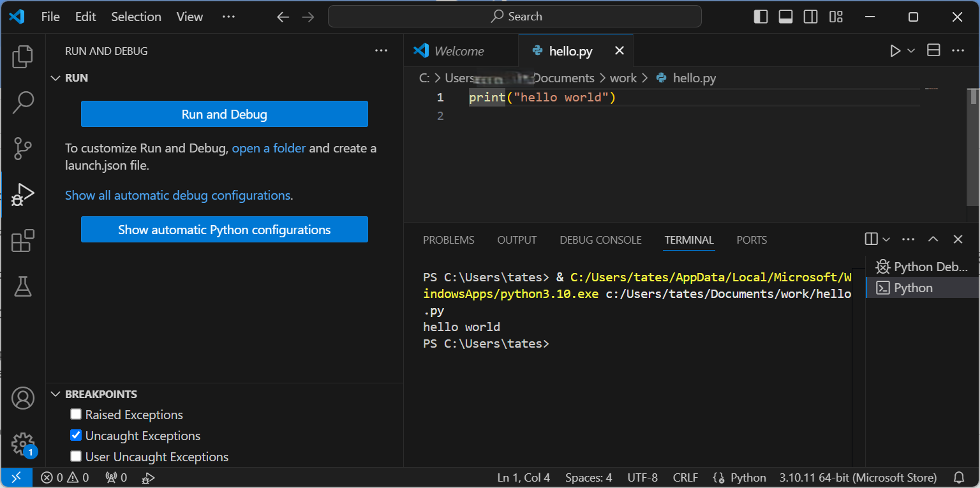Switch to the DEBUG CONSOLE tab
Viewport: 980px width, 488px height.
click(x=600, y=240)
